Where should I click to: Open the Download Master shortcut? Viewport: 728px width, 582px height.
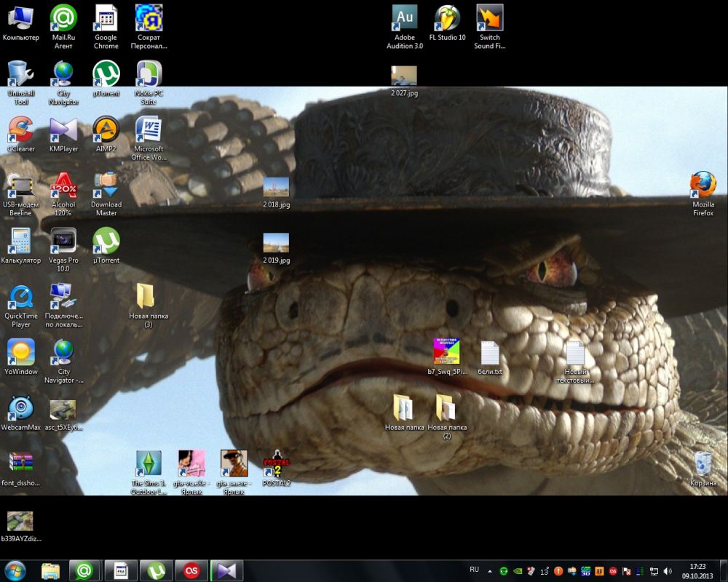click(x=106, y=194)
